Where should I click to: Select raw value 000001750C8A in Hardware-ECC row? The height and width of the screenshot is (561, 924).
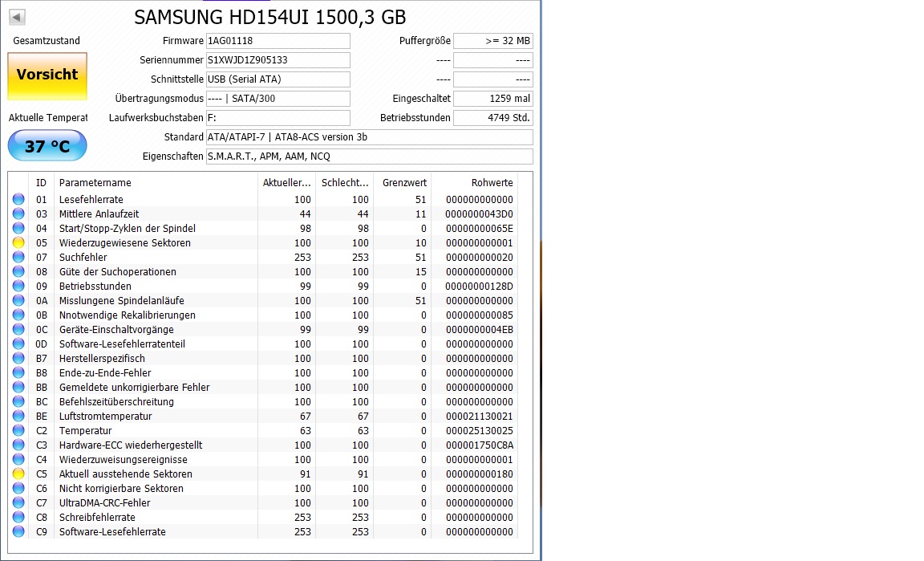coord(479,445)
